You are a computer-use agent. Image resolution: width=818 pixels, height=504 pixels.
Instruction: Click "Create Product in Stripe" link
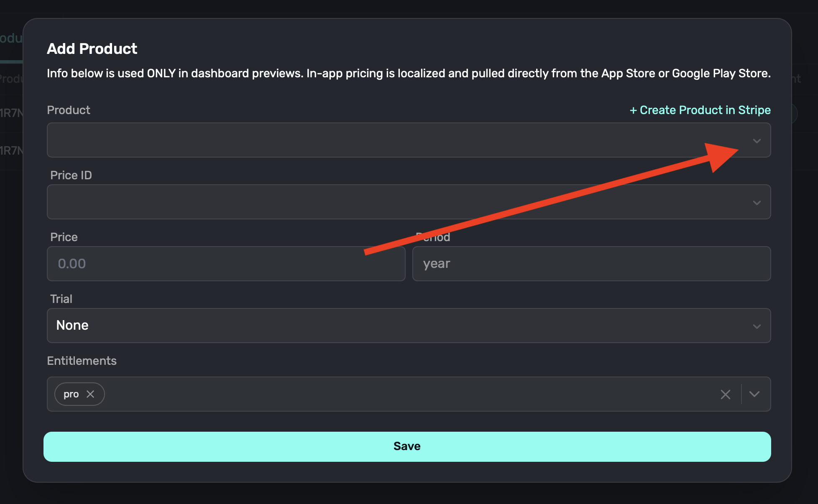(700, 110)
